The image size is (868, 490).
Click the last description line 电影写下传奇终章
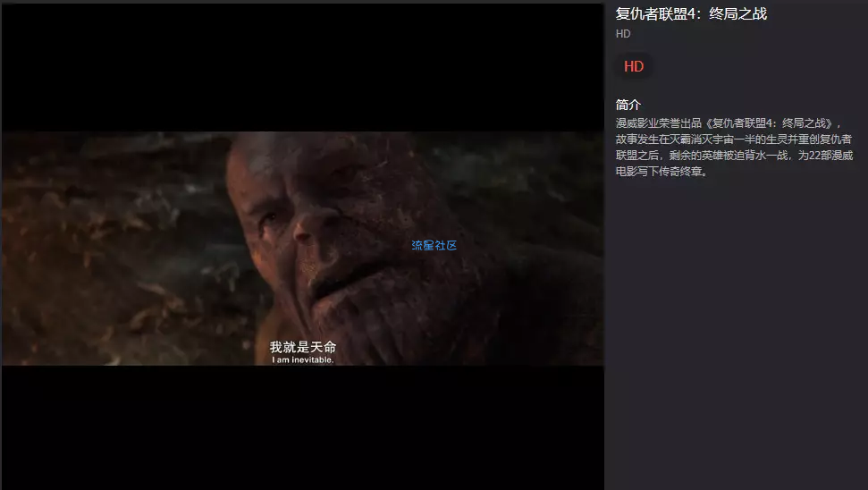(x=662, y=172)
